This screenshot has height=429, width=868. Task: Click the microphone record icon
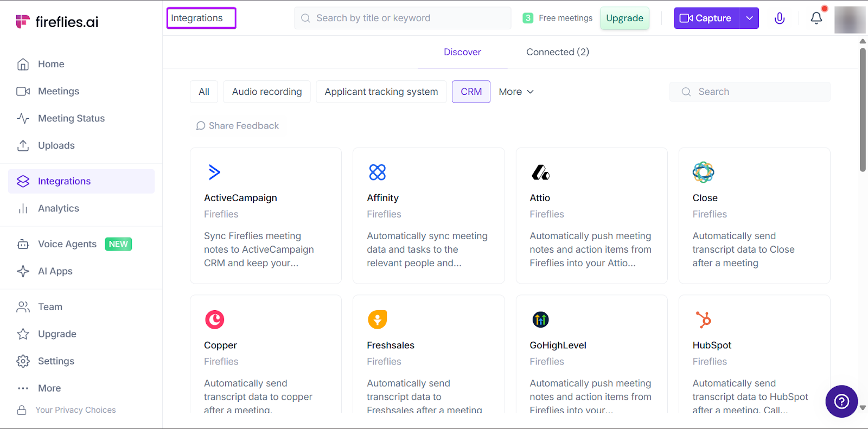780,18
